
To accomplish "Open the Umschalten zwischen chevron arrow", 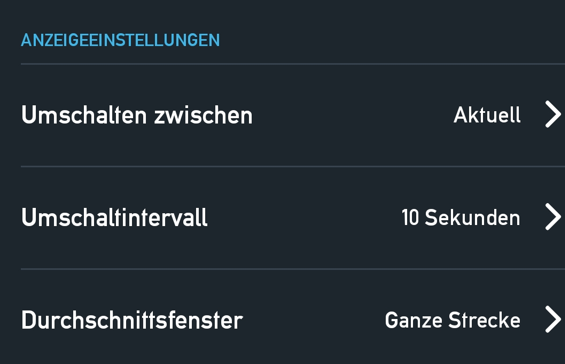I will click(553, 115).
